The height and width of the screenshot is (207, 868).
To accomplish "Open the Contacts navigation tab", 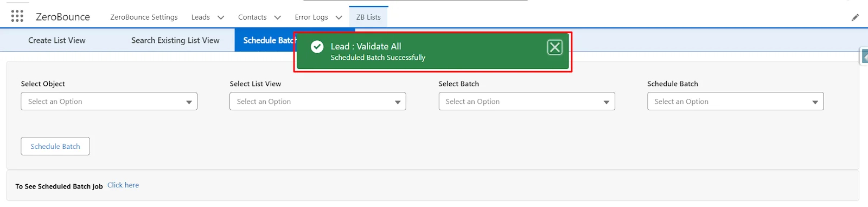I will 252,17.
